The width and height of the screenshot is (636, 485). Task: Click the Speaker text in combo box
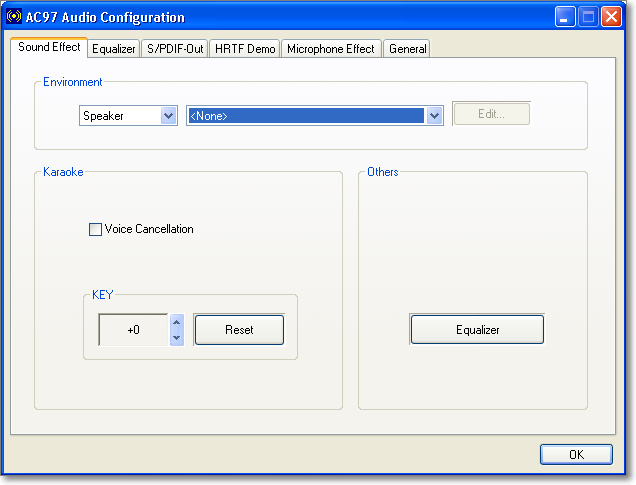103,116
